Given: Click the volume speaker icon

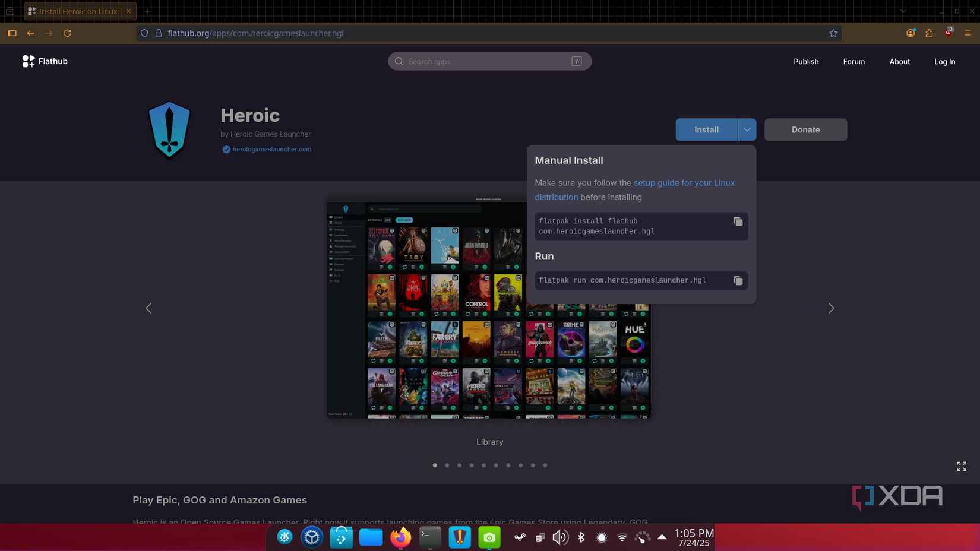Looking at the screenshot, I should click(560, 537).
